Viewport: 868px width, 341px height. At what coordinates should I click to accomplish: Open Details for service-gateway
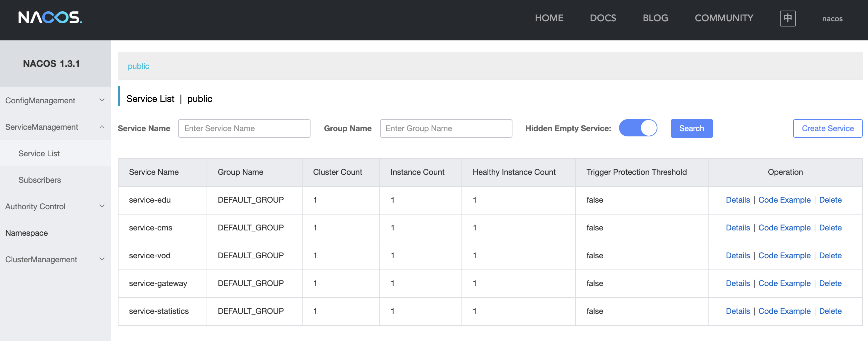pos(738,283)
